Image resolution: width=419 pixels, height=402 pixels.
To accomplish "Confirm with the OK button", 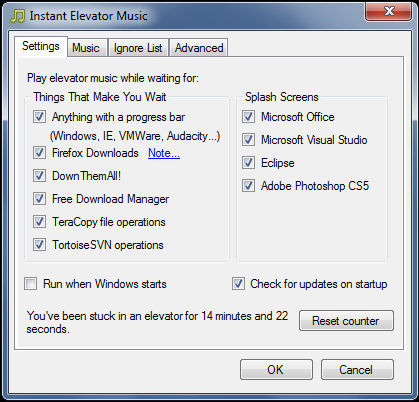I will coord(276,369).
